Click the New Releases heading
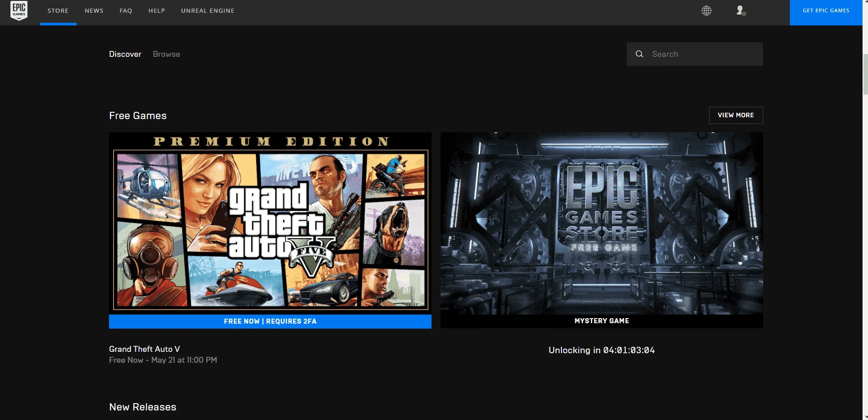The image size is (868, 420). point(143,407)
